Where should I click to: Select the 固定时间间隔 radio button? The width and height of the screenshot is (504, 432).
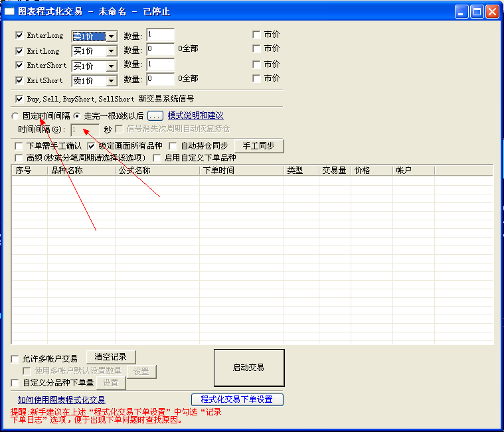(16, 115)
